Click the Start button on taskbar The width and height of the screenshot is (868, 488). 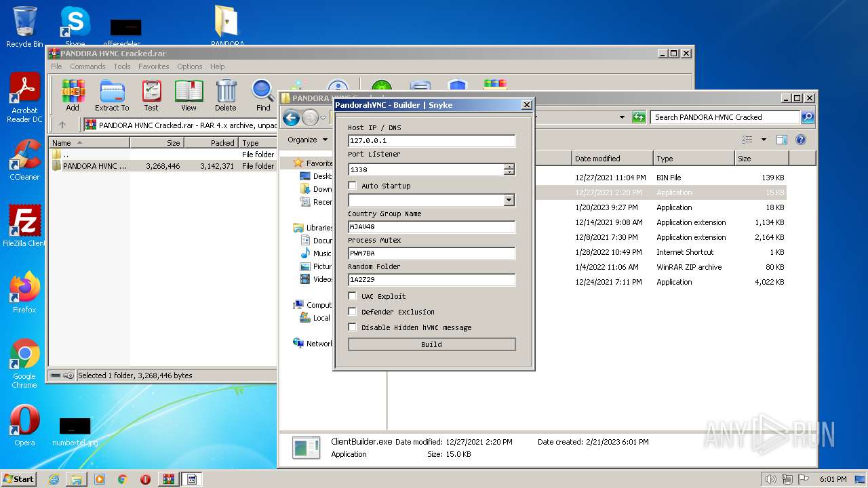[x=19, y=479]
